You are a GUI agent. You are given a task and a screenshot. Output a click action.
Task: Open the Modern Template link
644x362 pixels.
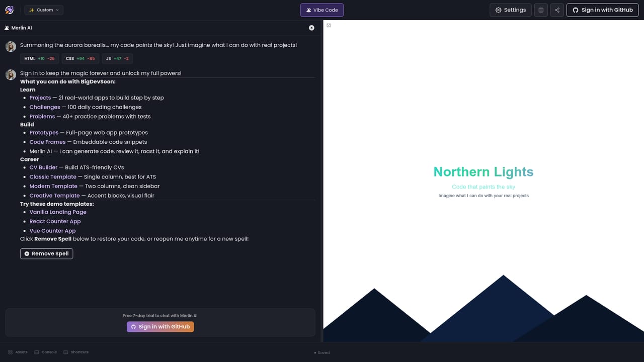53,186
